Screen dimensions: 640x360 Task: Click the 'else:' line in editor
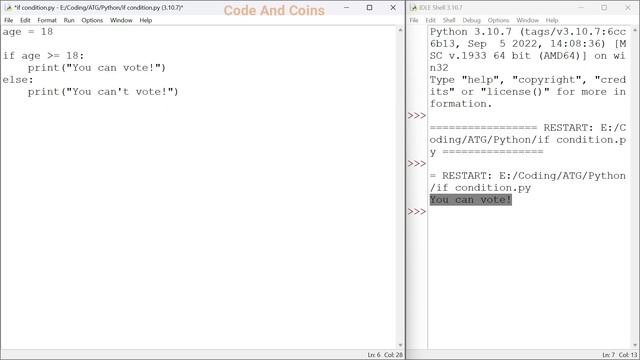pos(18,80)
